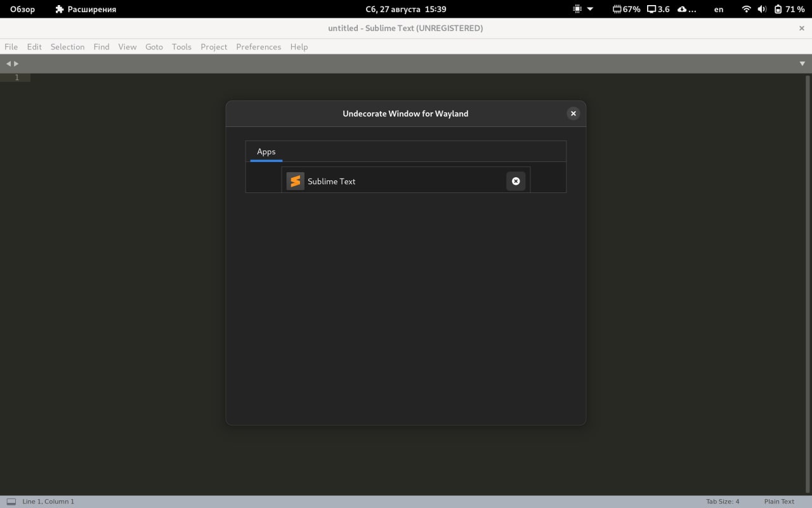
Task: Expand the CPU indicator dropdown arrow
Action: 590,9
